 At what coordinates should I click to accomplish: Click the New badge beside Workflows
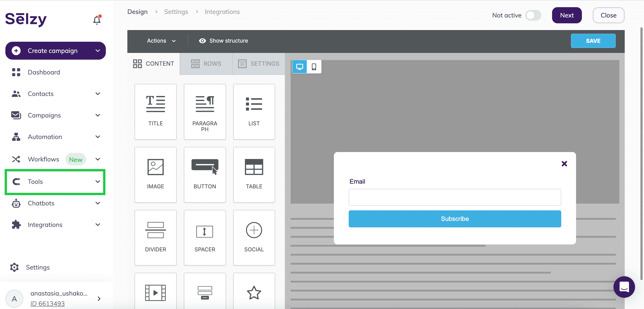[76, 159]
